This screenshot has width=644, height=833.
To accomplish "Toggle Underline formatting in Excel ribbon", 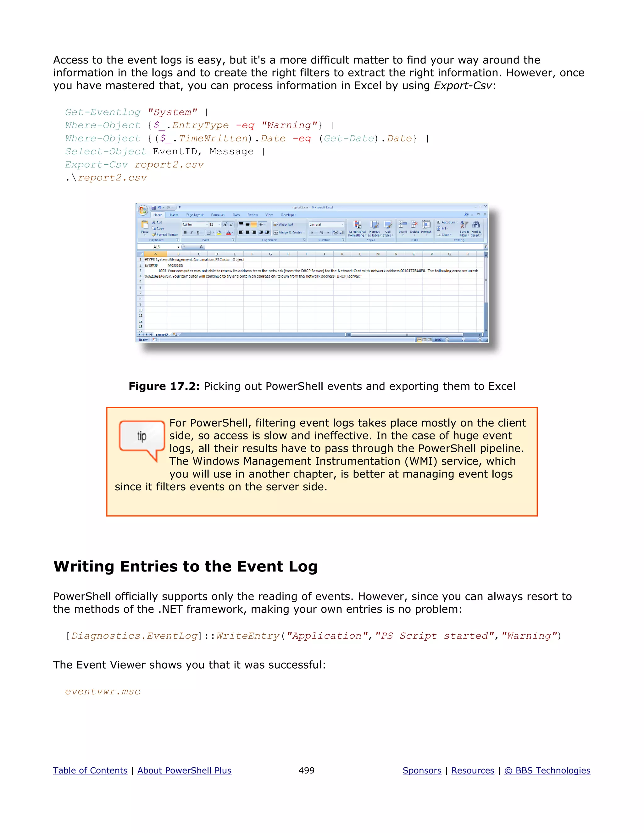I will 197,232.
